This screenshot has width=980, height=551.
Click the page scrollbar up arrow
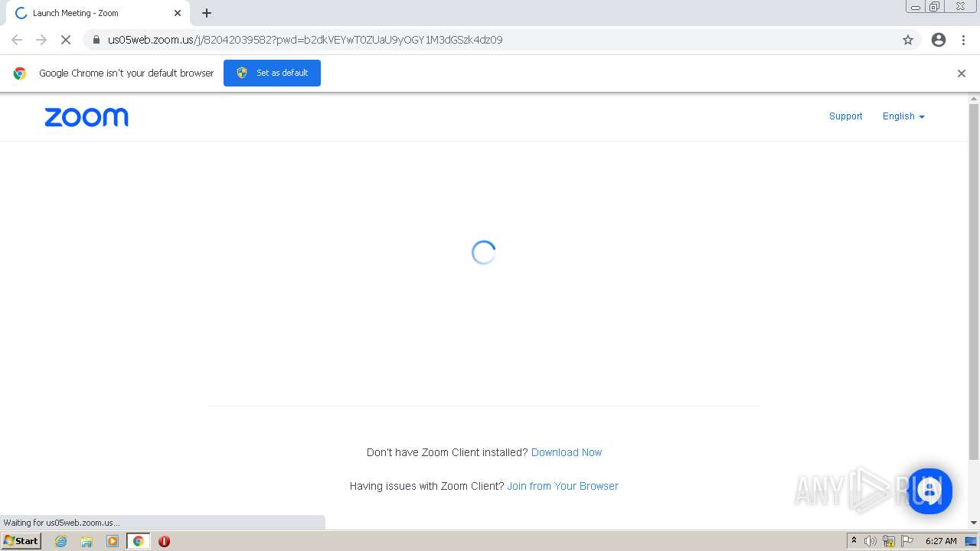click(974, 99)
